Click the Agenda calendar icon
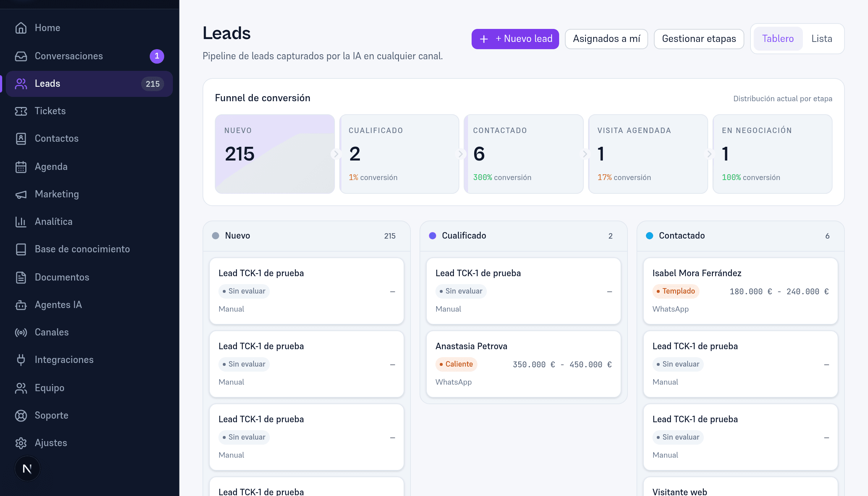Viewport: 868px width, 496px height. pyautogui.click(x=21, y=167)
